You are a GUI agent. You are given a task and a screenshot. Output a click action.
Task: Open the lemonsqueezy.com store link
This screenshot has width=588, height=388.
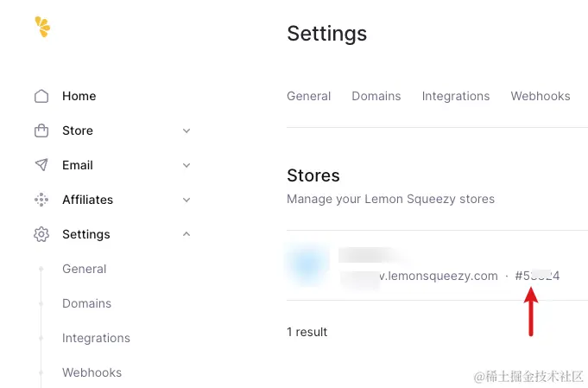pos(419,276)
